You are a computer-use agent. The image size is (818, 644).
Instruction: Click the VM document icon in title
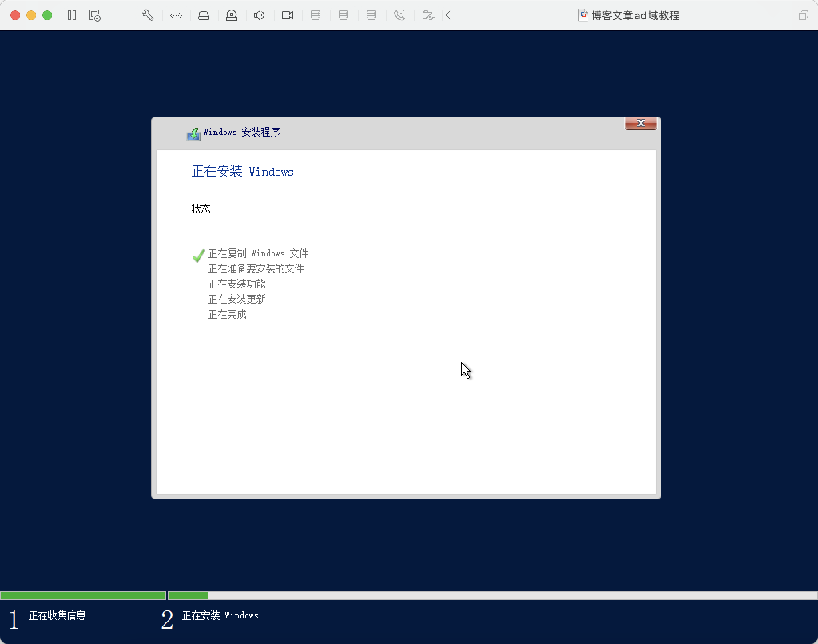583,16
